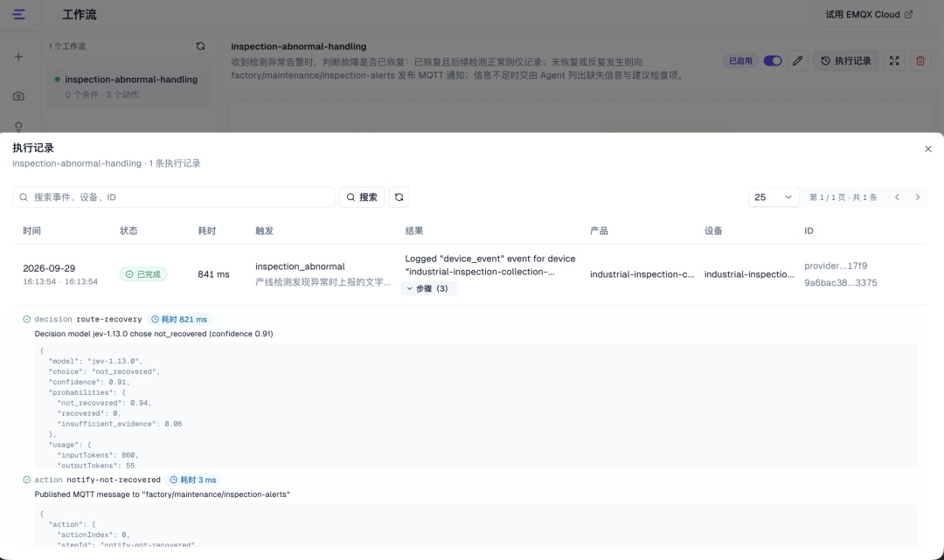Click the 已完成 status badge
The image size is (944, 560).
(x=142, y=274)
